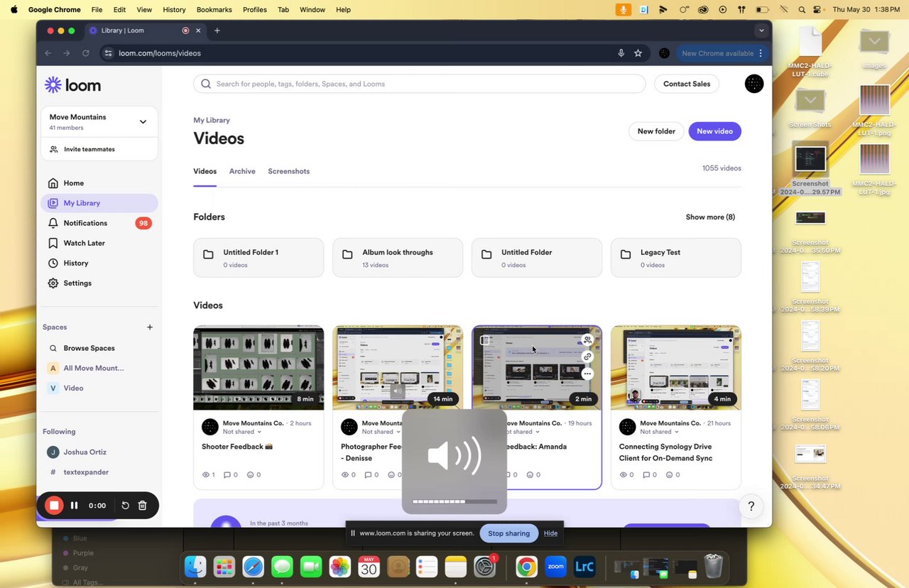Expand the Move Mountains workspace switcher
The width and height of the screenshot is (909, 588).
pyautogui.click(x=143, y=122)
